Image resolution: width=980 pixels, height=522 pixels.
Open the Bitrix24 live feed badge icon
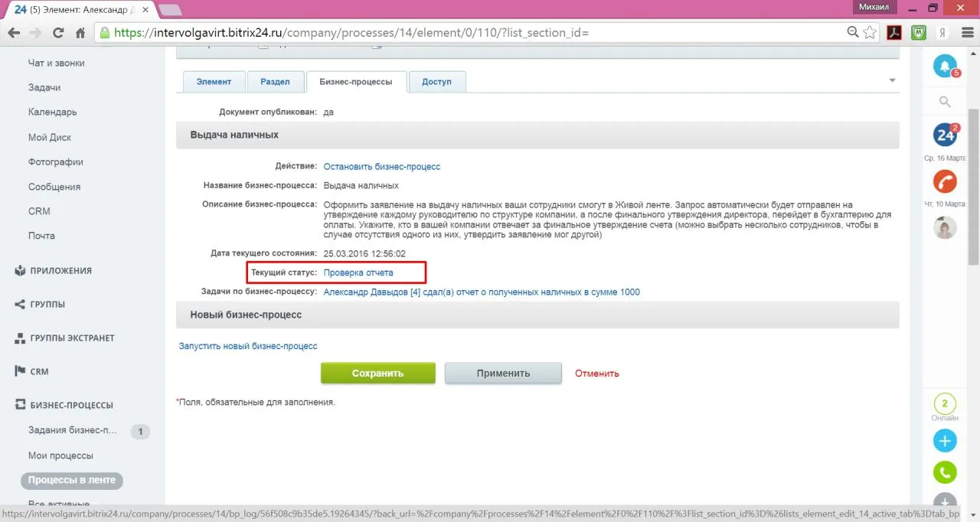tap(946, 135)
